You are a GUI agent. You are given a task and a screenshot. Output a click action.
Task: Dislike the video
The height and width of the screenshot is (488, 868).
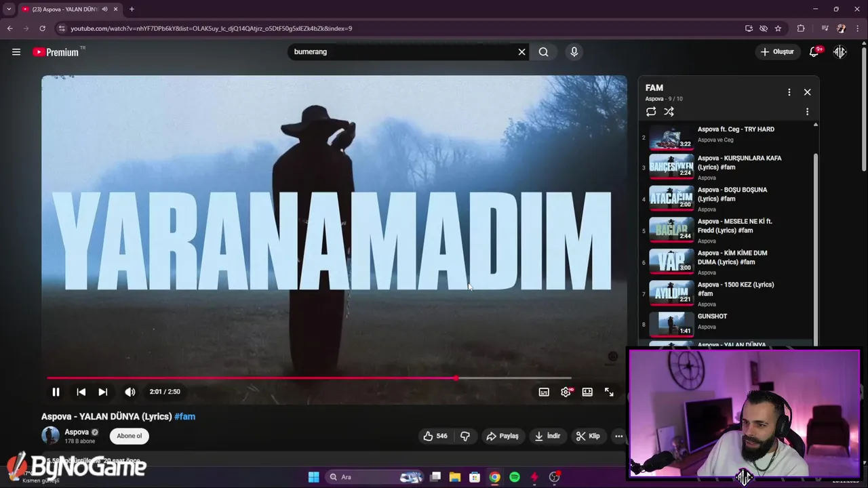pos(465,436)
